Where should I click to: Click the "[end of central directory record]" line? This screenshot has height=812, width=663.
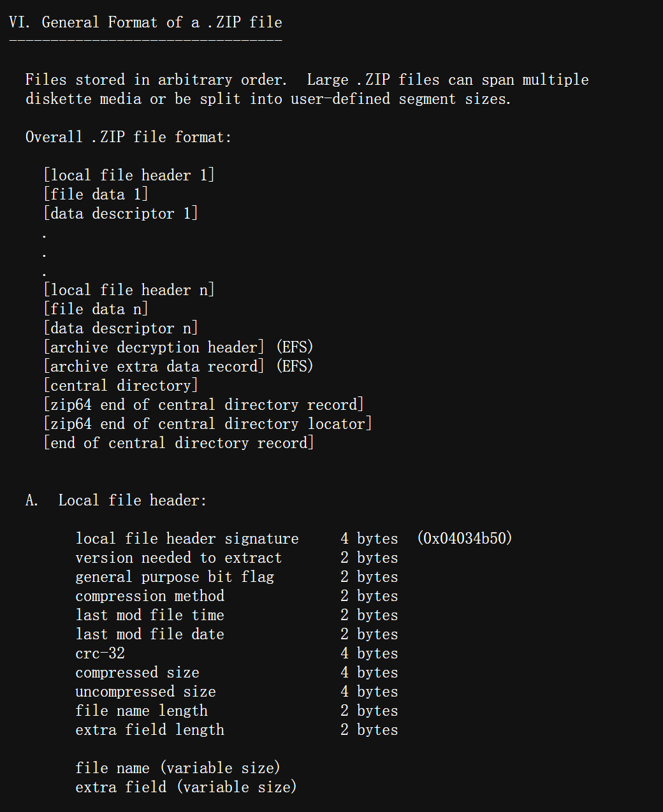point(178,443)
